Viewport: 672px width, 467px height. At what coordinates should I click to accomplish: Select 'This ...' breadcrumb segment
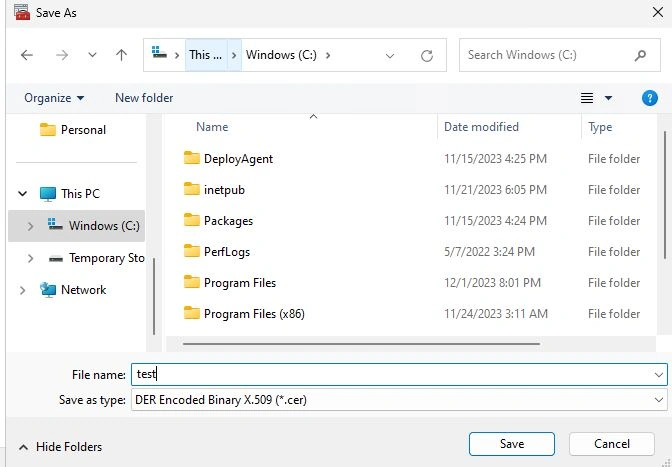[x=206, y=55]
